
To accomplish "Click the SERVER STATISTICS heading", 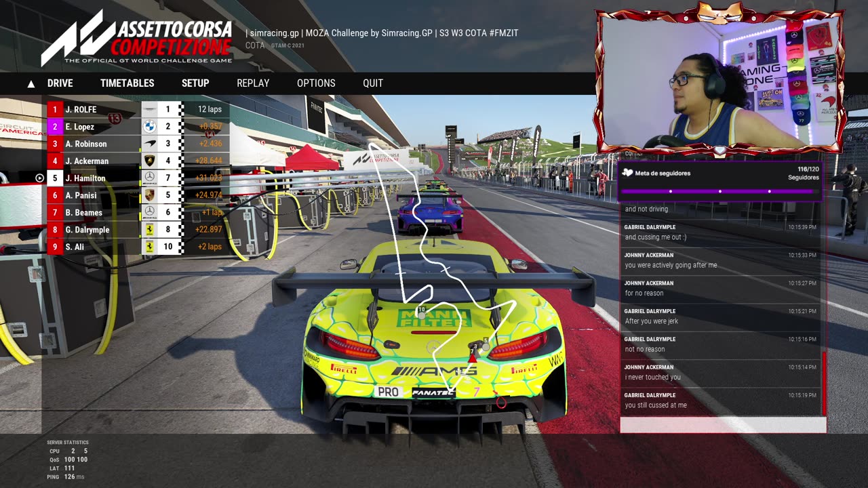I will pyautogui.click(x=68, y=443).
